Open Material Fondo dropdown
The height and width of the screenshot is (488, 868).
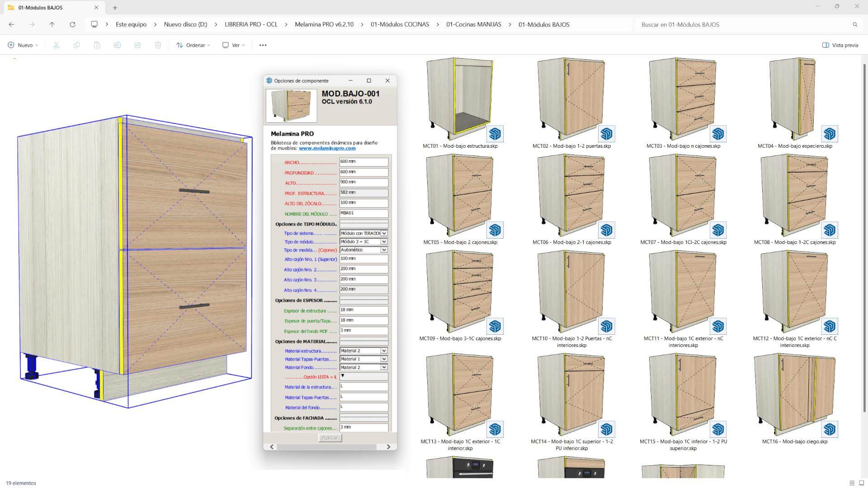coord(363,367)
